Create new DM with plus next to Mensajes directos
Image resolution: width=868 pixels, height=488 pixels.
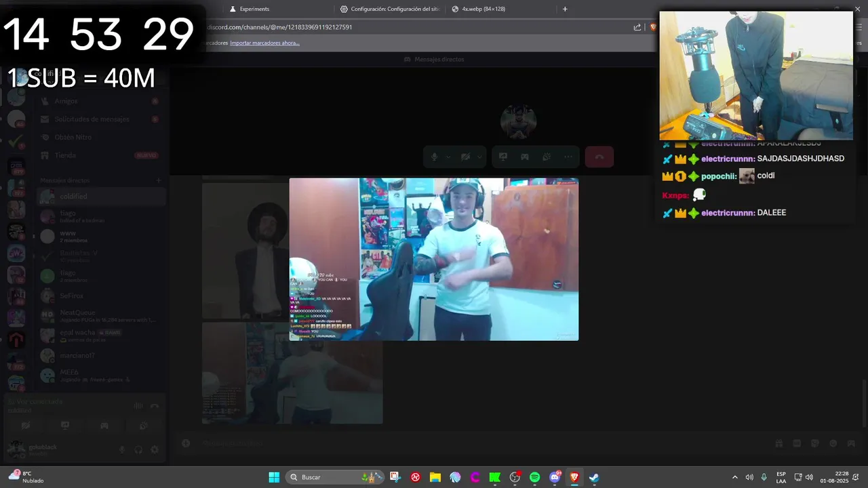point(159,180)
